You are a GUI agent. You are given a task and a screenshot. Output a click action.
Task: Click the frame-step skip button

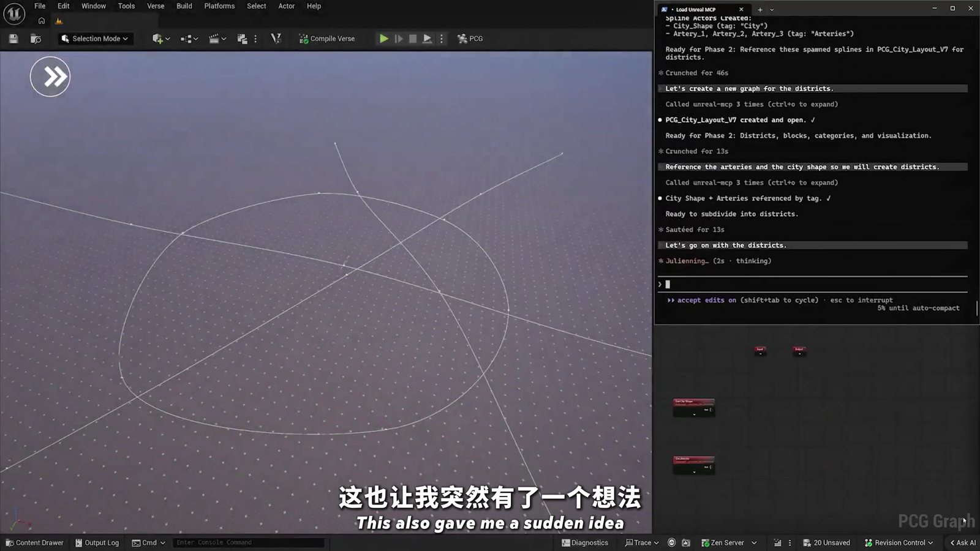click(x=399, y=39)
